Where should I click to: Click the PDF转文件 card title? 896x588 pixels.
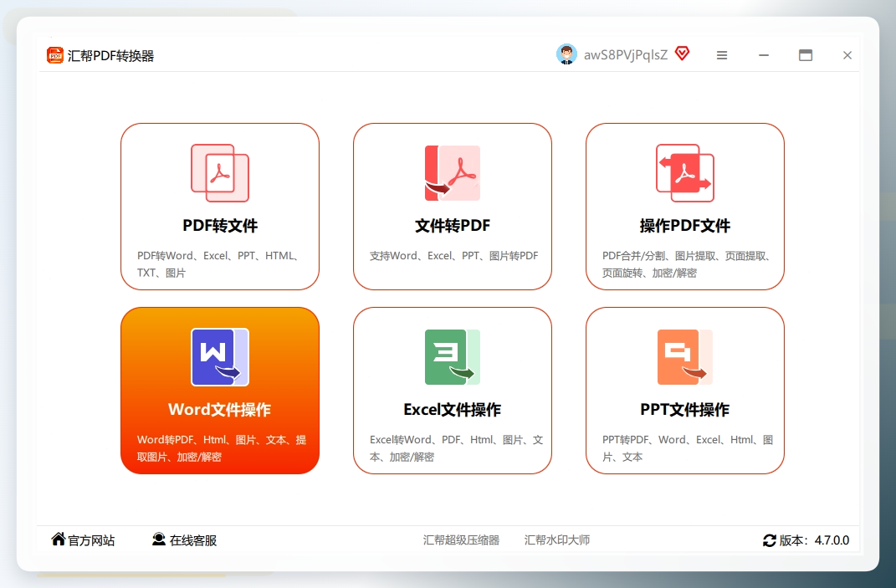[x=220, y=226]
